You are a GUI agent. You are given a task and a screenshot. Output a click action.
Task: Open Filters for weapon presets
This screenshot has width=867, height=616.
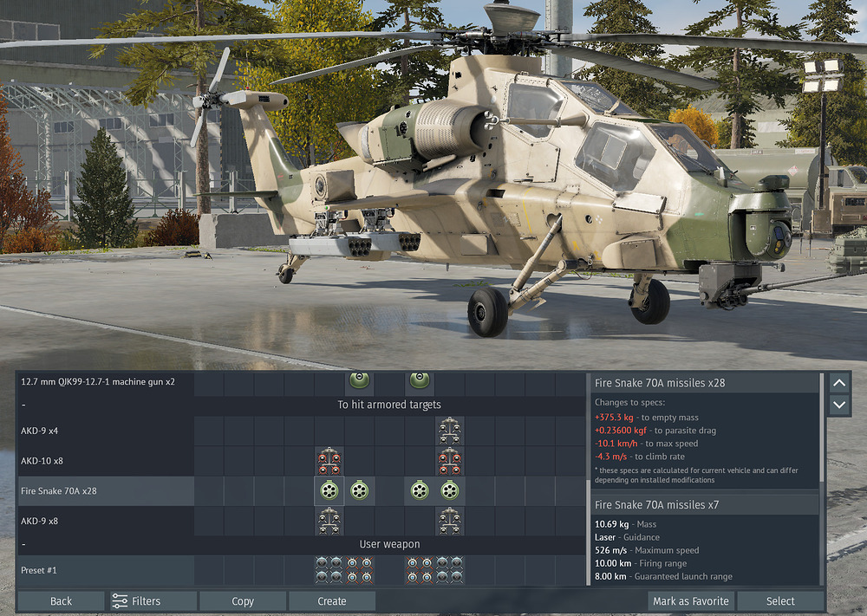152,601
